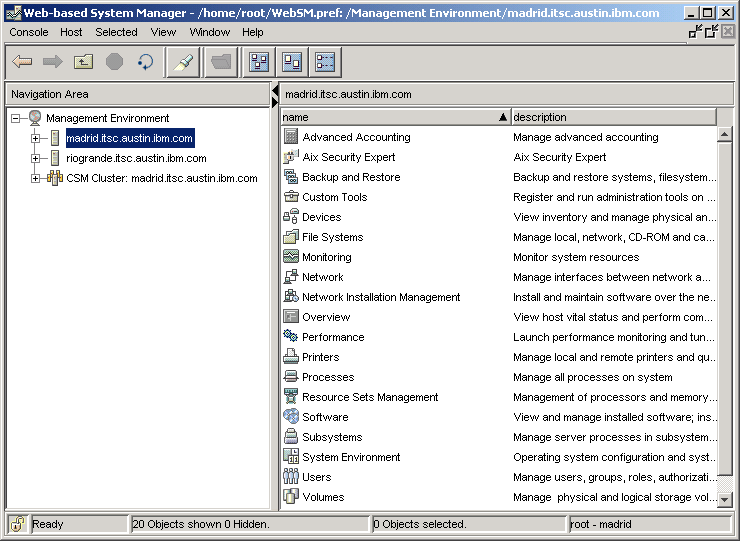Switch to small icons view button

[292, 62]
